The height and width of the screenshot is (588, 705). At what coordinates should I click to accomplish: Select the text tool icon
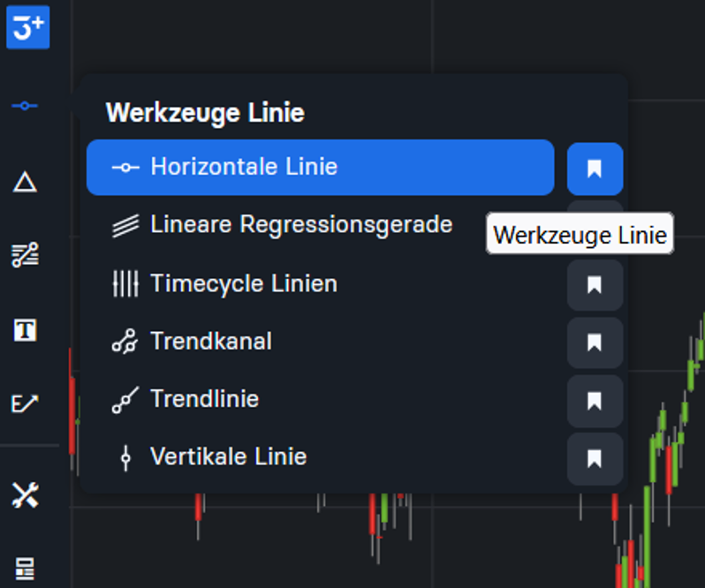(25, 330)
